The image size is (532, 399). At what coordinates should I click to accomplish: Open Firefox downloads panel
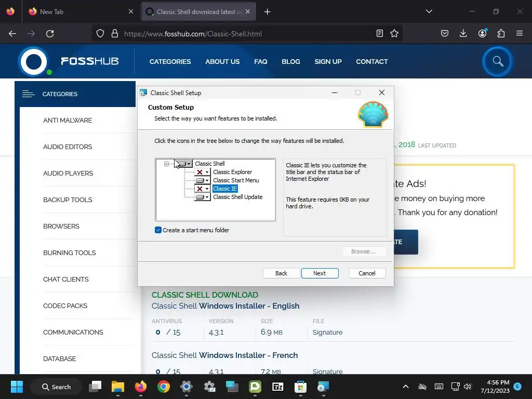tap(463, 34)
